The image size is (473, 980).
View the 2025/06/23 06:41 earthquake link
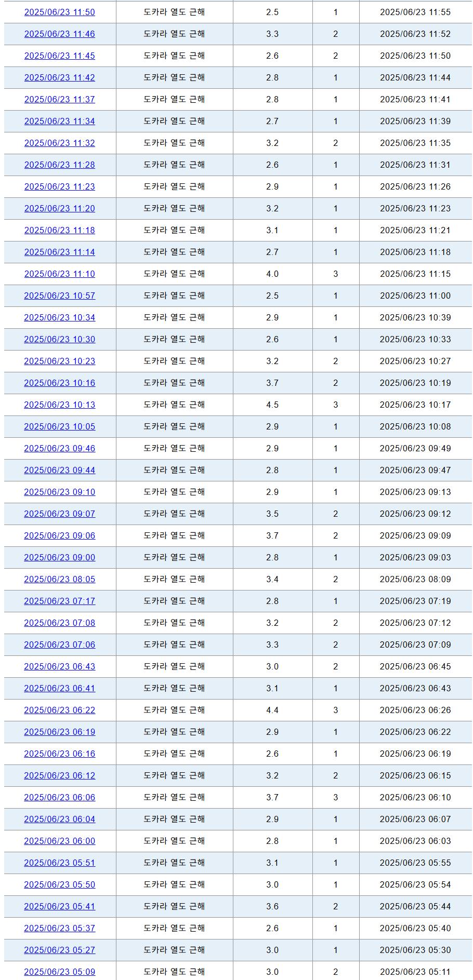pos(60,688)
